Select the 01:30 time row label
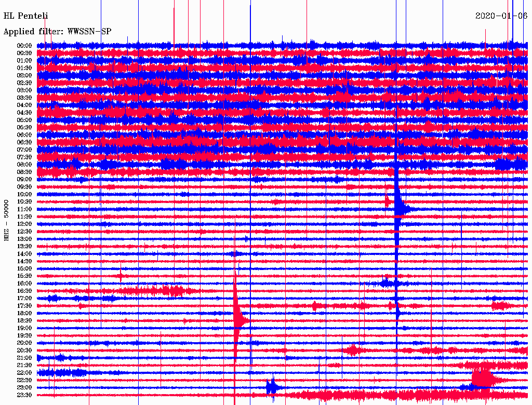Viewport: 532px width, 405px height. click(x=24, y=68)
